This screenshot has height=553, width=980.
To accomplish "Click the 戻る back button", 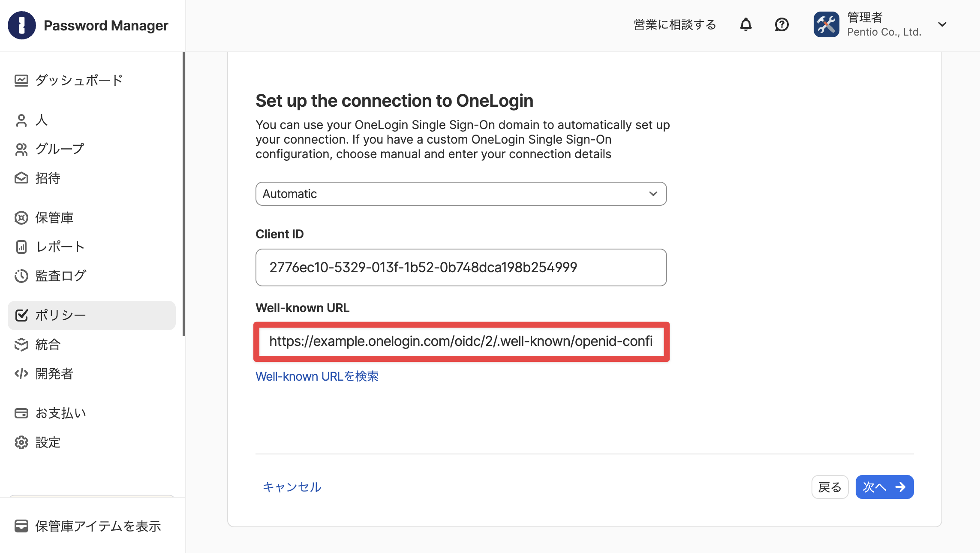I will tap(830, 487).
